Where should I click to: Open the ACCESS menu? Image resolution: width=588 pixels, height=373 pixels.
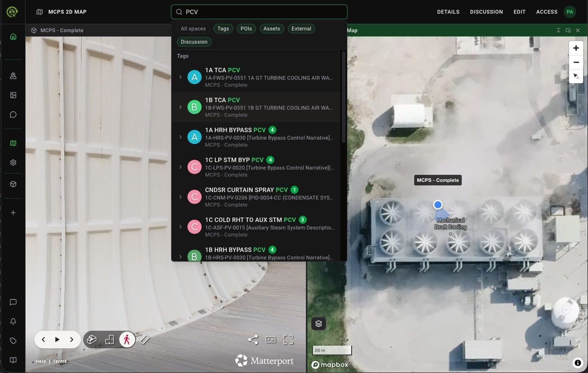point(547,12)
